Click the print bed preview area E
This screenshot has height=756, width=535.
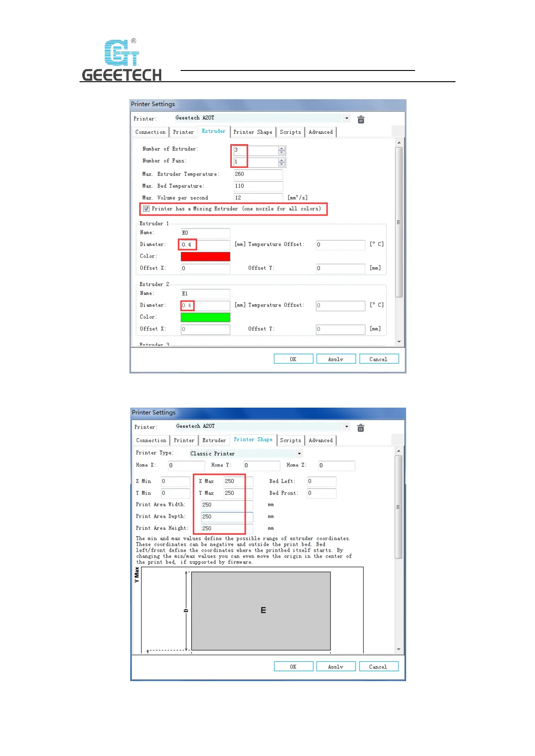tap(261, 611)
